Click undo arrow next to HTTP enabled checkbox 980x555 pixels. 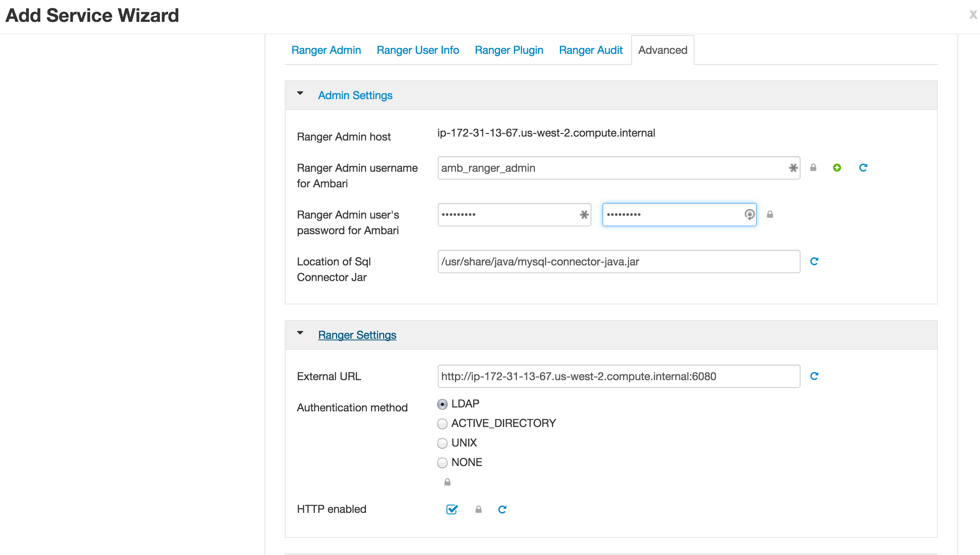502,509
